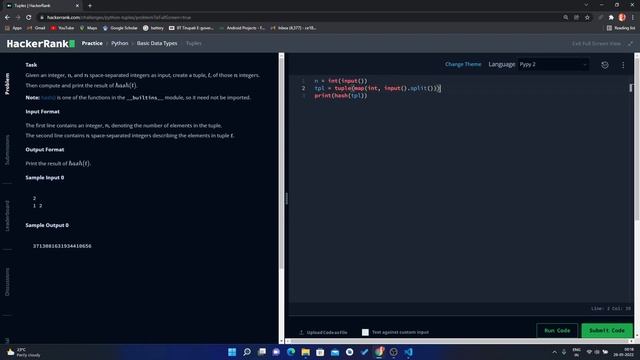Viewport: 640px width, 360px height.
Task: Open the Maps bookmark
Action: click(x=88, y=28)
